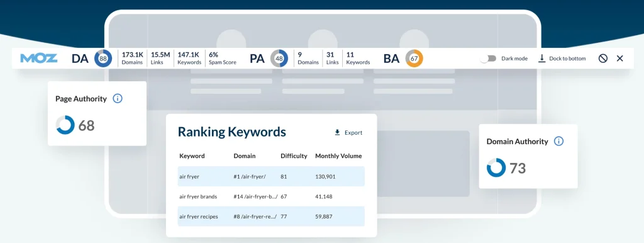Click the Dark mode label
Screen dimensions: 644x243
(x=514, y=59)
